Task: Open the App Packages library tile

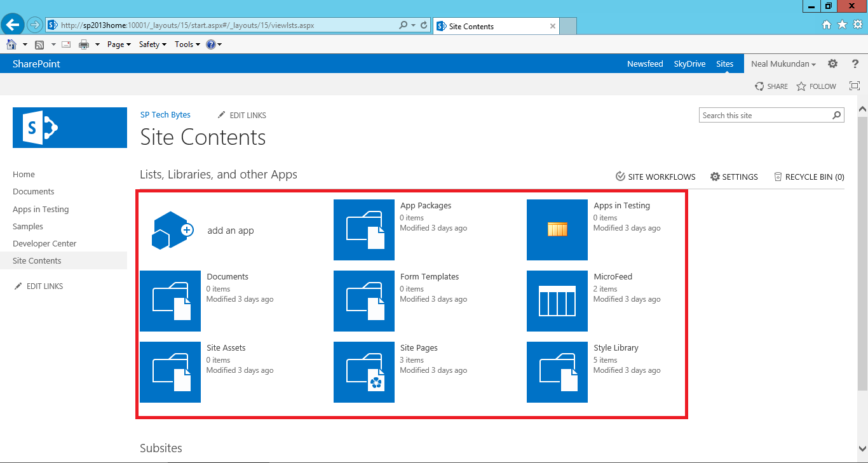Action: coord(364,230)
